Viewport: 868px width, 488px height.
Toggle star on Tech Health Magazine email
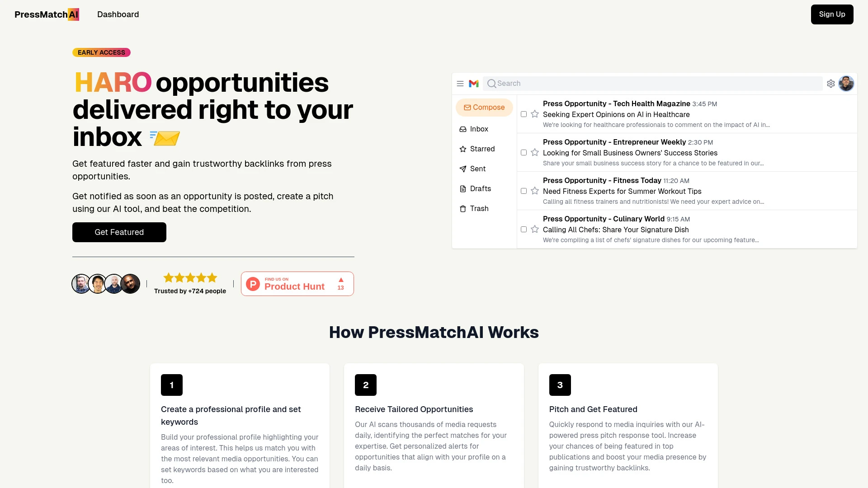(x=535, y=114)
